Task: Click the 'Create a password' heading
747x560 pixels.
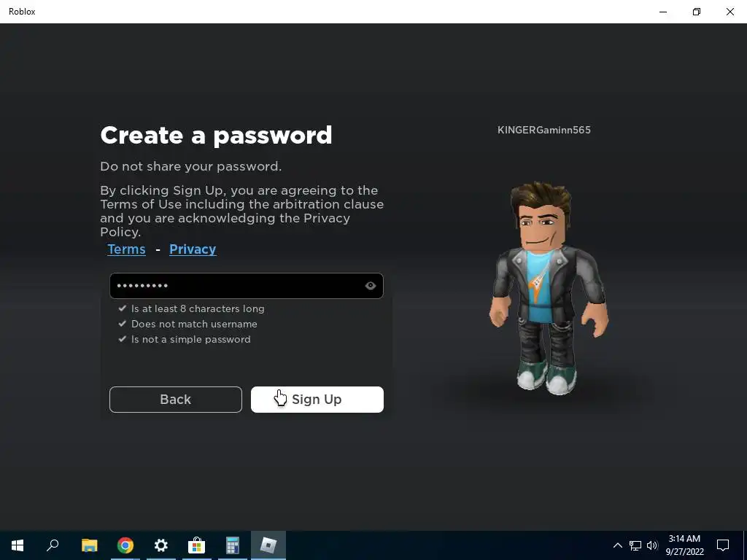Action: point(216,135)
